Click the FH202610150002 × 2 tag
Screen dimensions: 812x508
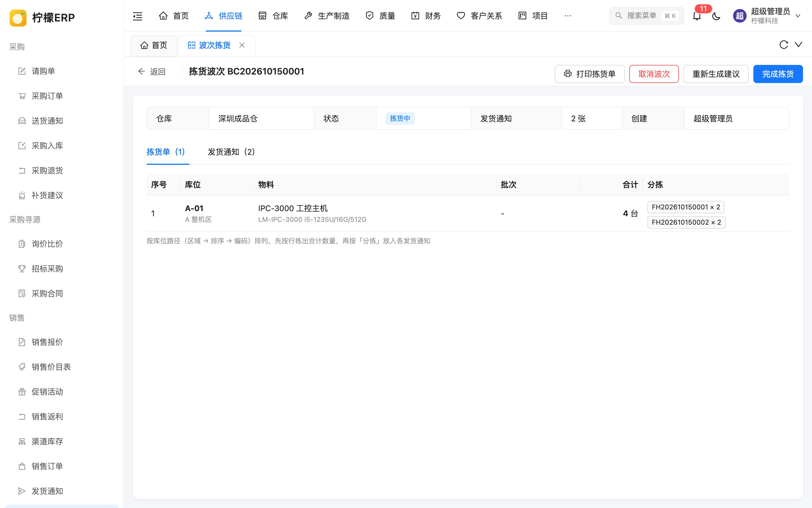pos(686,222)
